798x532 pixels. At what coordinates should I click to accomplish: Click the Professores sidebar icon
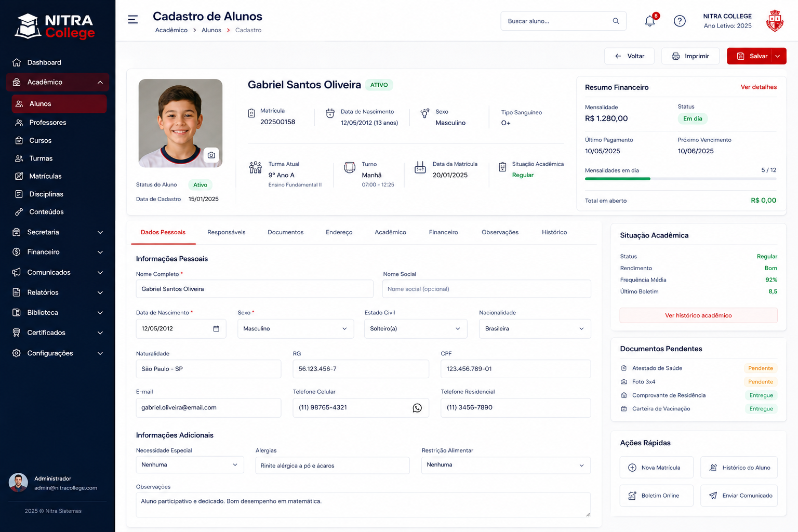click(x=19, y=123)
